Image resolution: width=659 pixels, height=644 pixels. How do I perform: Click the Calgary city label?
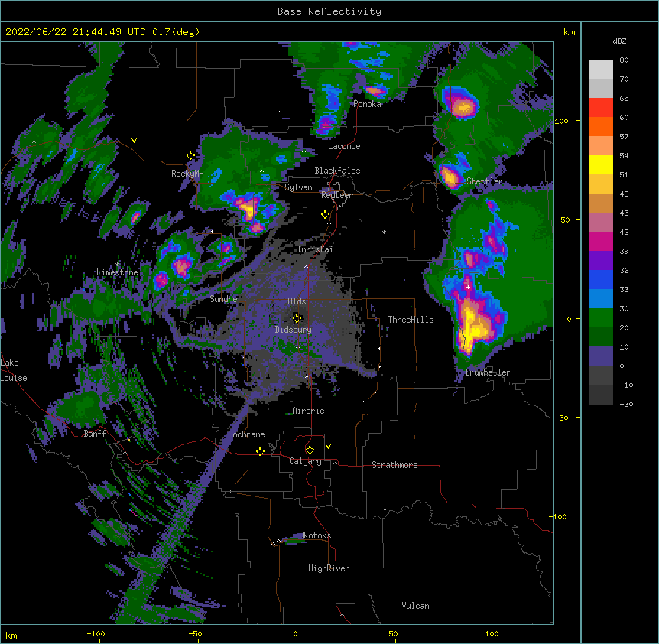(x=305, y=461)
